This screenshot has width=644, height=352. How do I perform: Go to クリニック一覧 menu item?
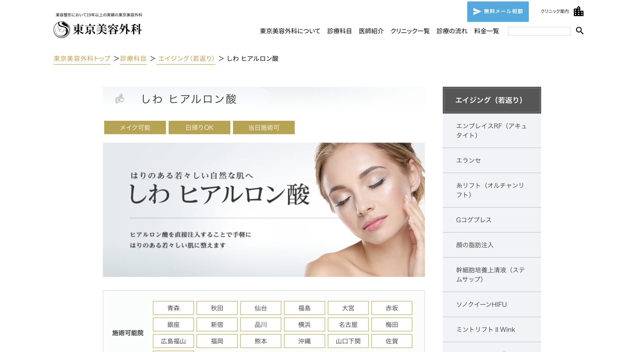[410, 31]
